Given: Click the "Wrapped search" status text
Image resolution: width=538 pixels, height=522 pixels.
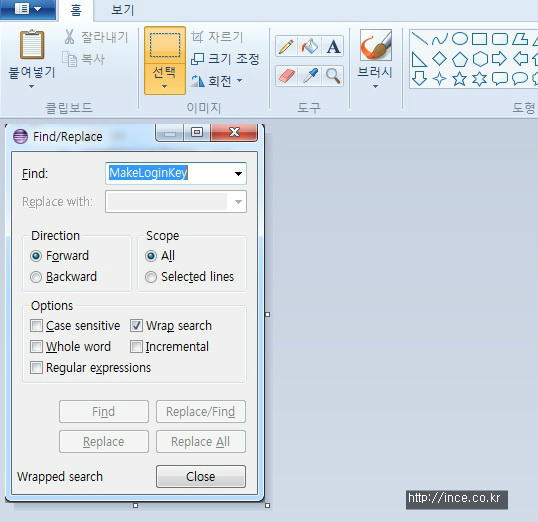Looking at the screenshot, I should pos(60,477).
